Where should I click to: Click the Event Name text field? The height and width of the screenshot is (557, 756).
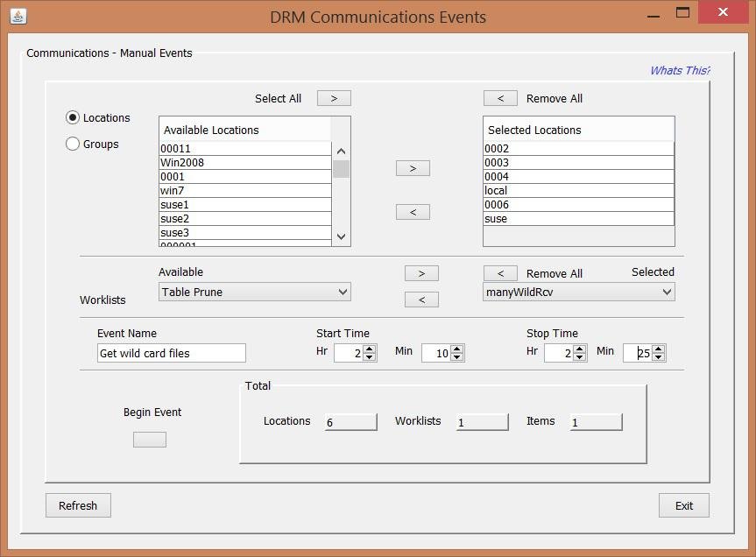click(172, 353)
